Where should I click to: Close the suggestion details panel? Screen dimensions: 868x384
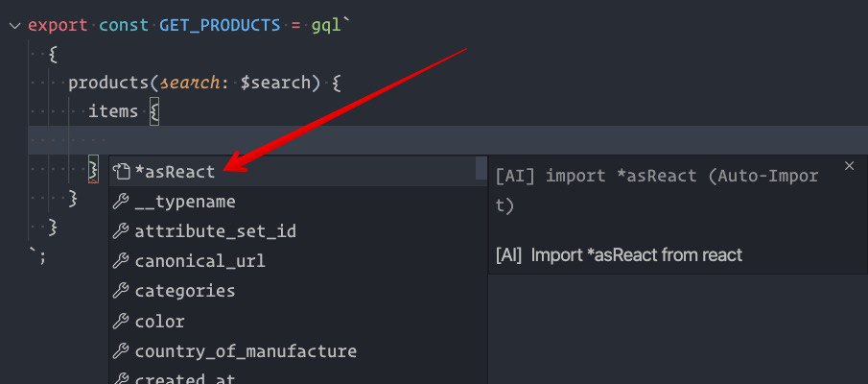(849, 166)
